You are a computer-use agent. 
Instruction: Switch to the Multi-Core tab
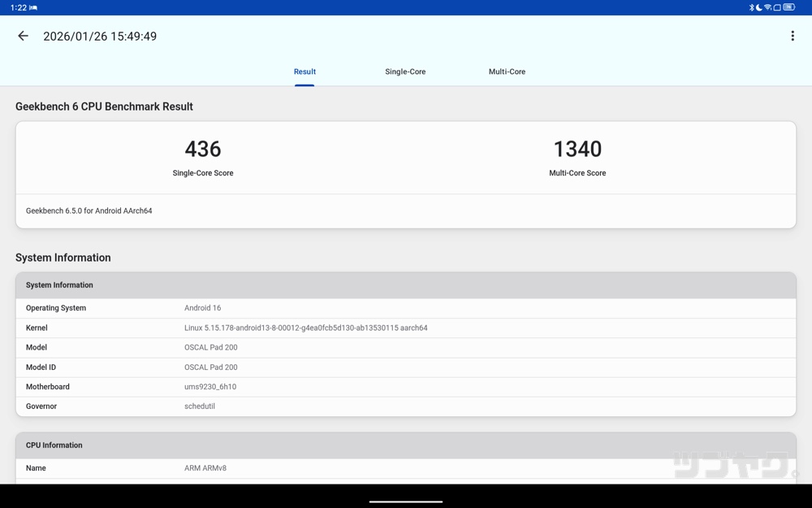click(x=507, y=72)
